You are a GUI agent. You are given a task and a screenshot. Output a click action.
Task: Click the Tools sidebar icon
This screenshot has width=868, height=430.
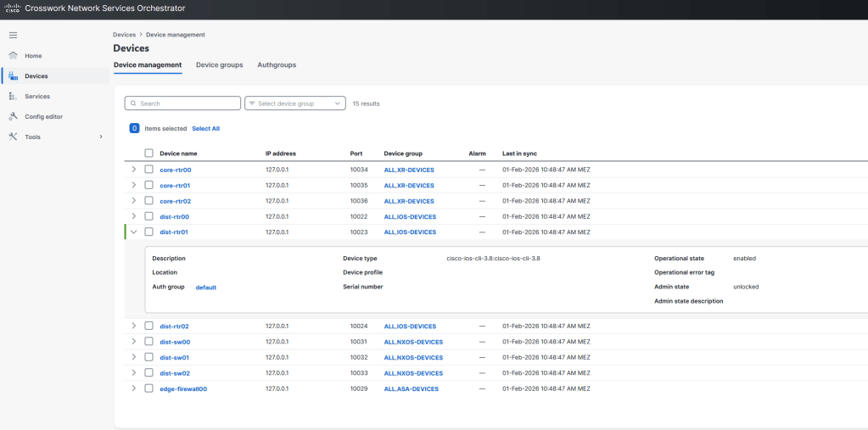pos(13,137)
